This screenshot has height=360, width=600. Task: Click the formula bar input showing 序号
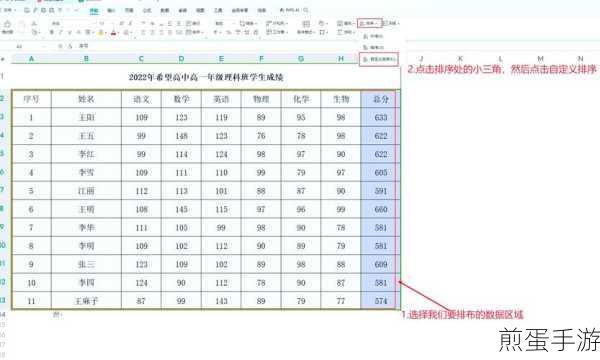click(84, 46)
